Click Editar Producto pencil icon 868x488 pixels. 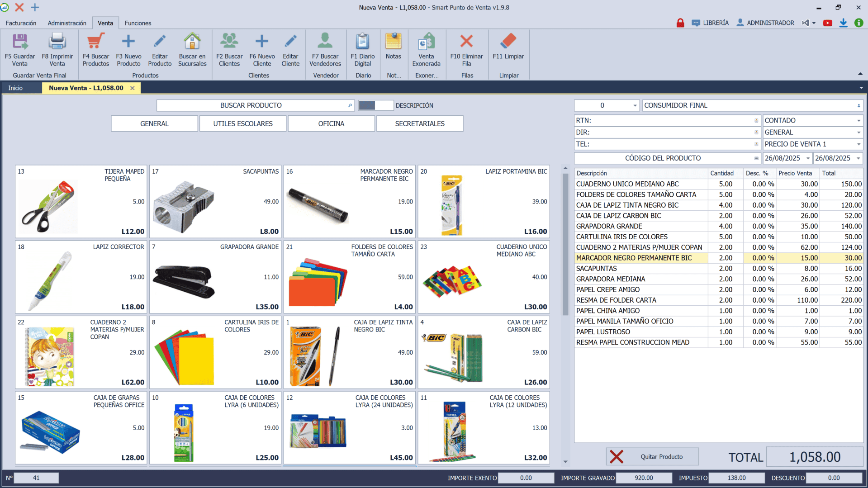(x=160, y=41)
